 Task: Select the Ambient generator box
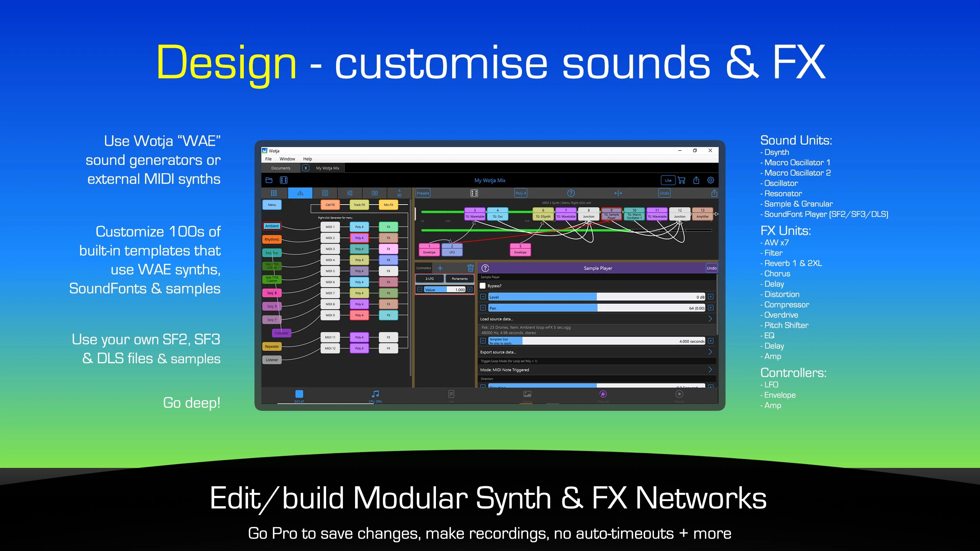[272, 226]
